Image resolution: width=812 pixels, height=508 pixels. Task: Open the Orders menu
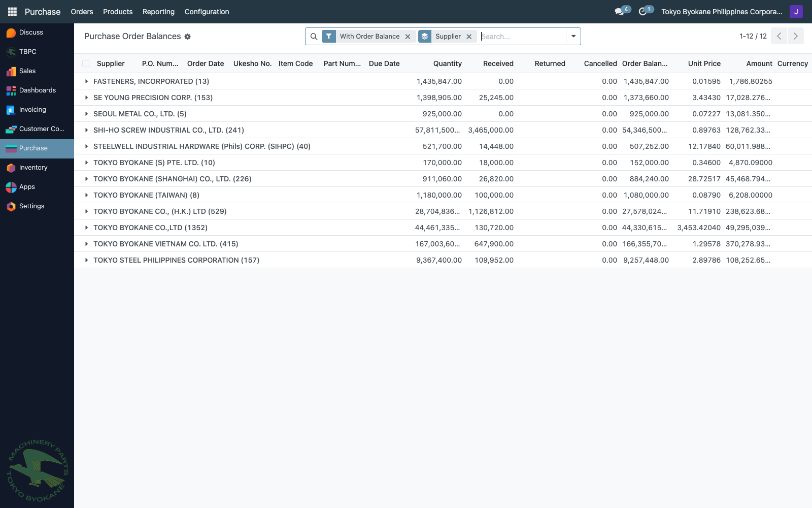click(x=82, y=12)
